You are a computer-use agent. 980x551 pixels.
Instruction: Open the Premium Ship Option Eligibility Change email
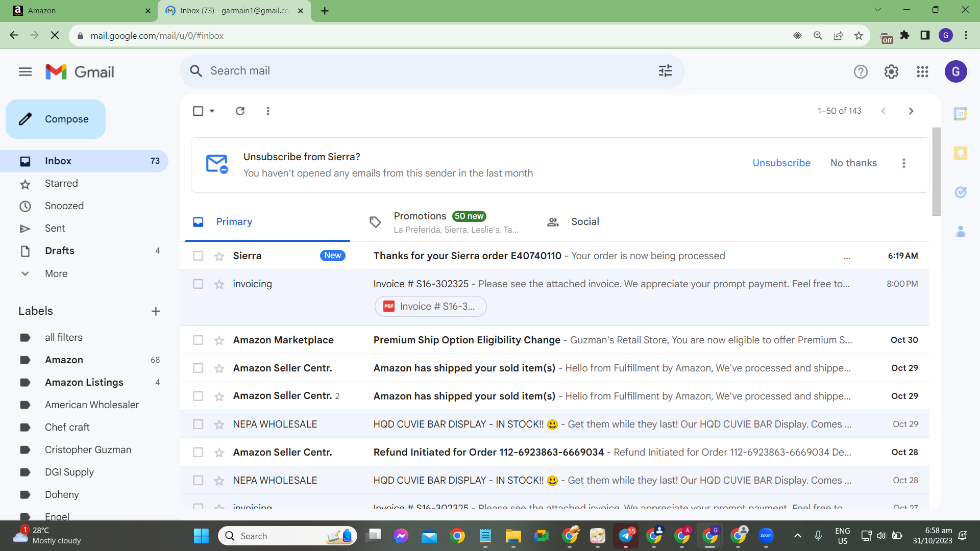(554, 340)
